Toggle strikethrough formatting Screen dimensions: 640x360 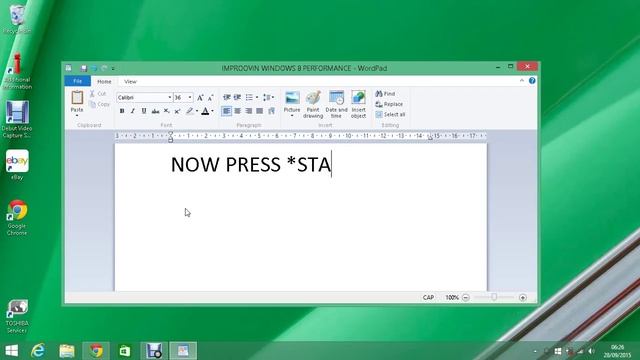155,111
